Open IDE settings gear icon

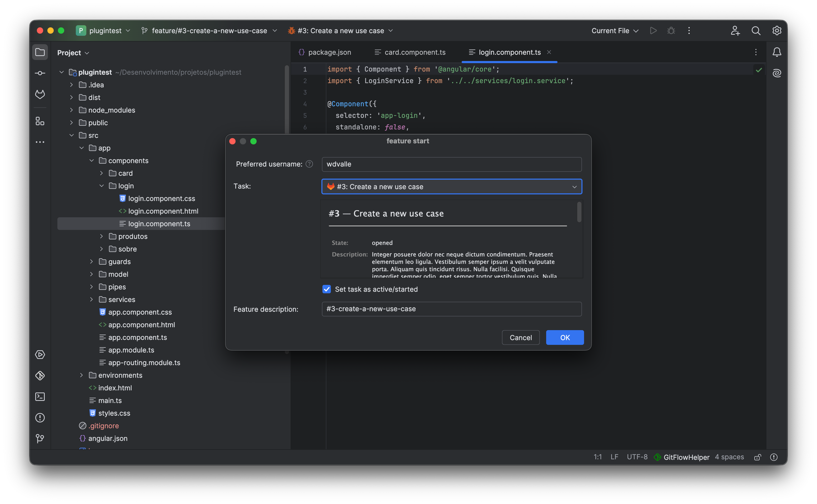tap(777, 31)
